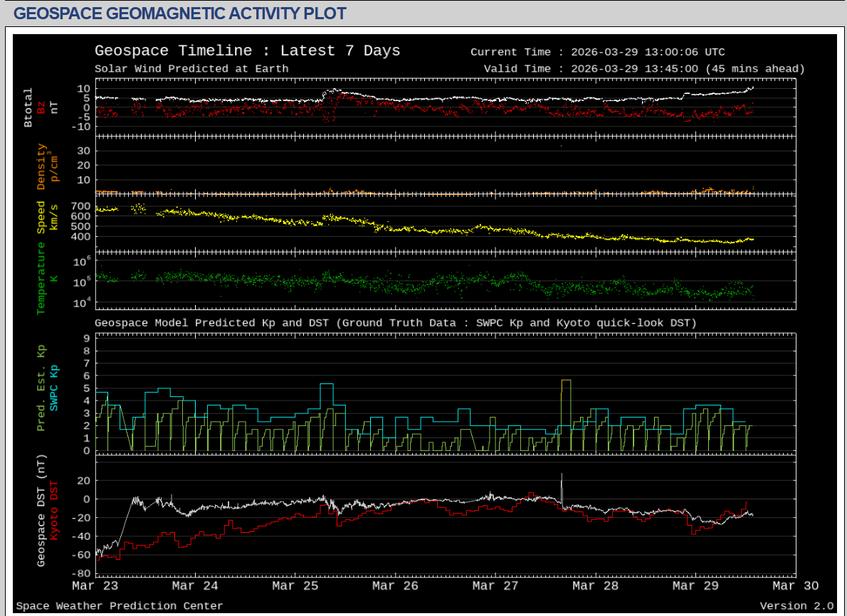Select the Current Time UTC readout
The image size is (847, 616).
click(598, 52)
